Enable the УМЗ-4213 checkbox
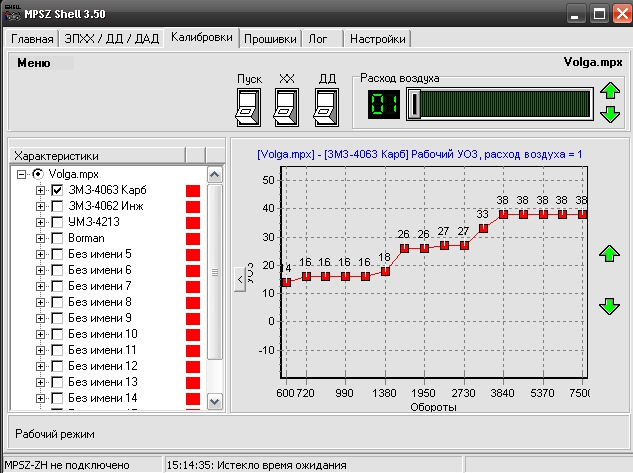 [57, 222]
